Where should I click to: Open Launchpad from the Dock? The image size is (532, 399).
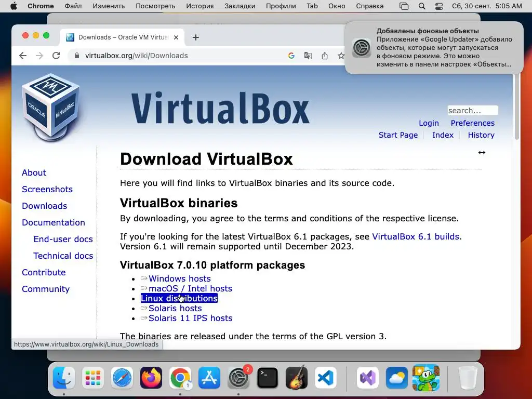point(93,378)
